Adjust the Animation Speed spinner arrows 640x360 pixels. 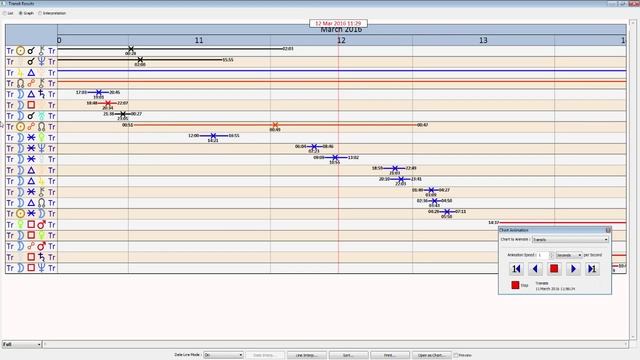click(x=551, y=255)
